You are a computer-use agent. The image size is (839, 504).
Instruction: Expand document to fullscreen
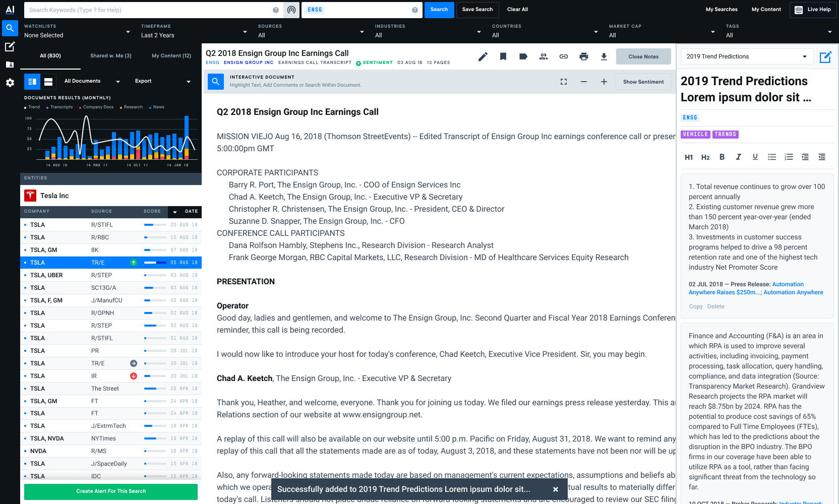[x=564, y=82]
